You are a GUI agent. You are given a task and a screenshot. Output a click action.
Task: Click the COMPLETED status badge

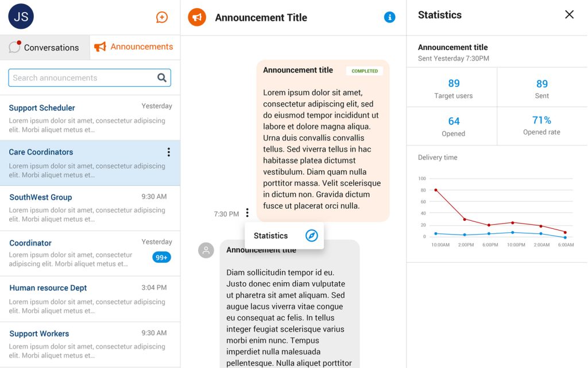(365, 71)
